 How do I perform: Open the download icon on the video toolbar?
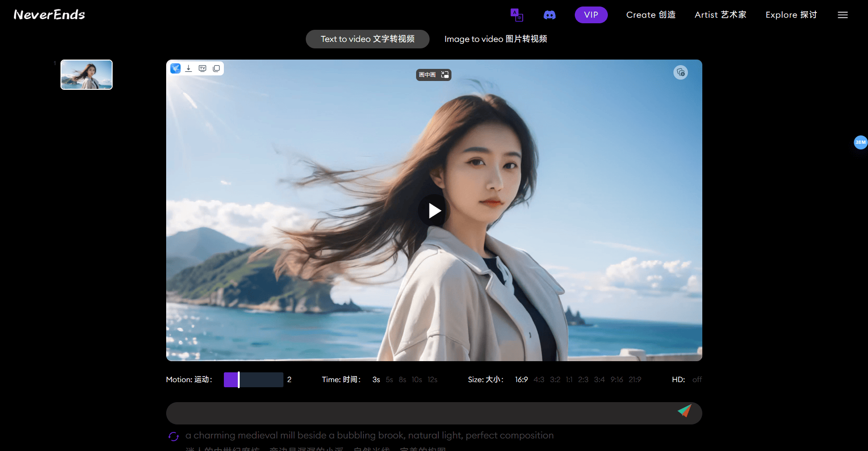(x=188, y=68)
